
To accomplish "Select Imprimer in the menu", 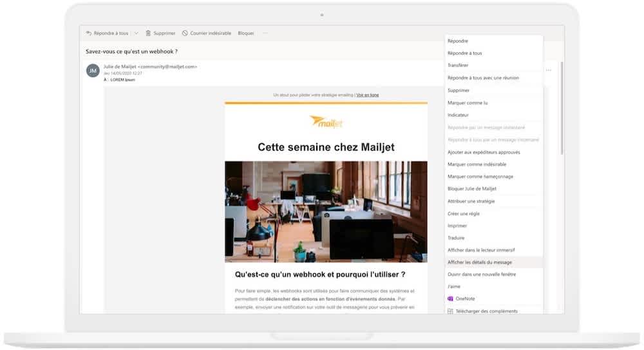I will pyautogui.click(x=494, y=226).
